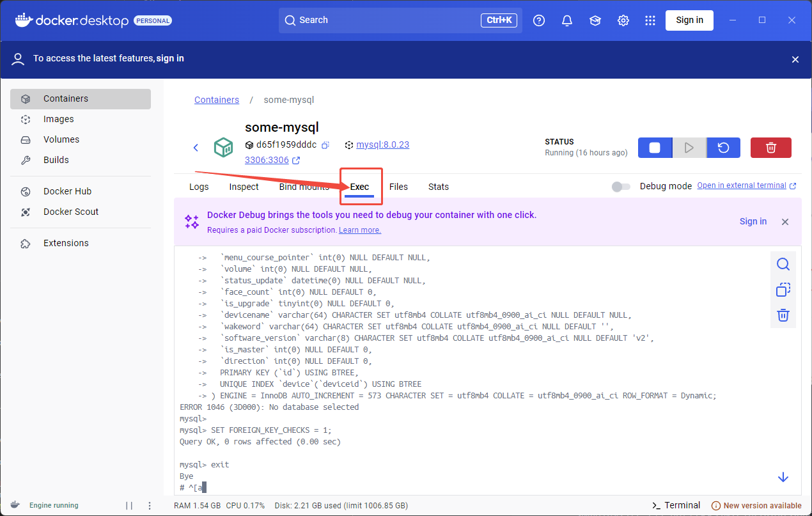Click Open in external terminal link

pyautogui.click(x=742, y=185)
